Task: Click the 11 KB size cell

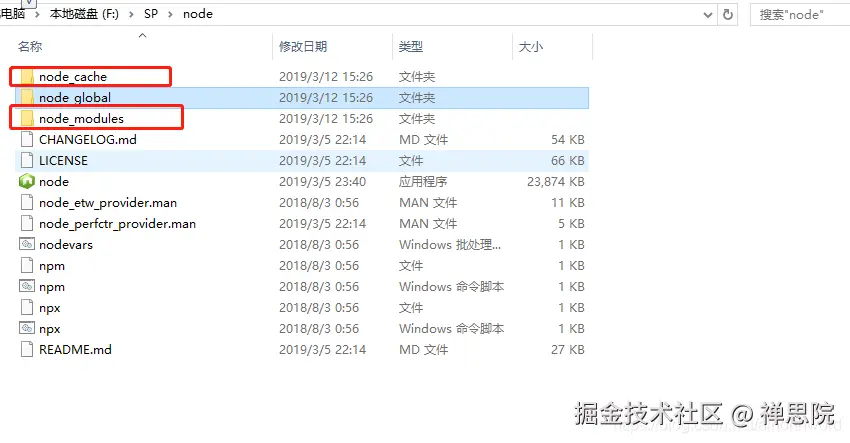Action: tap(568, 203)
